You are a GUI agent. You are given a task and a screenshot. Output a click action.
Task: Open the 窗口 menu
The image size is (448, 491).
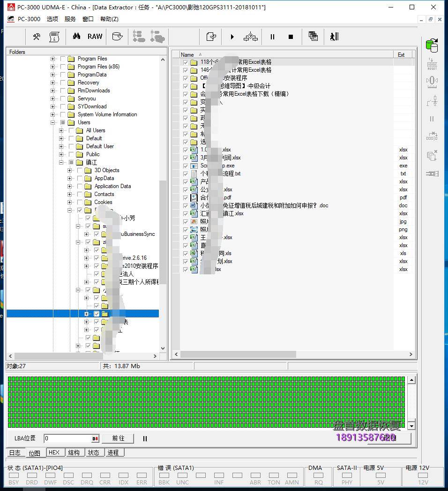tap(88, 19)
